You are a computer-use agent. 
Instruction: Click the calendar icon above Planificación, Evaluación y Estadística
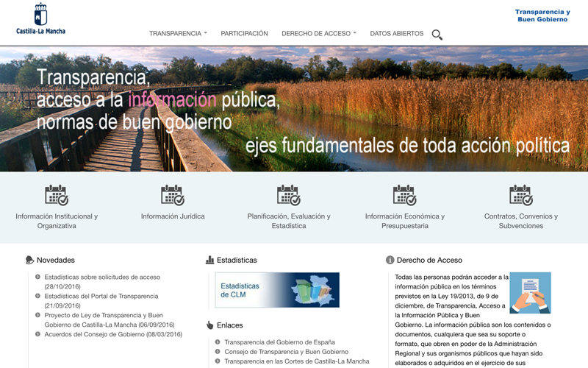click(289, 195)
